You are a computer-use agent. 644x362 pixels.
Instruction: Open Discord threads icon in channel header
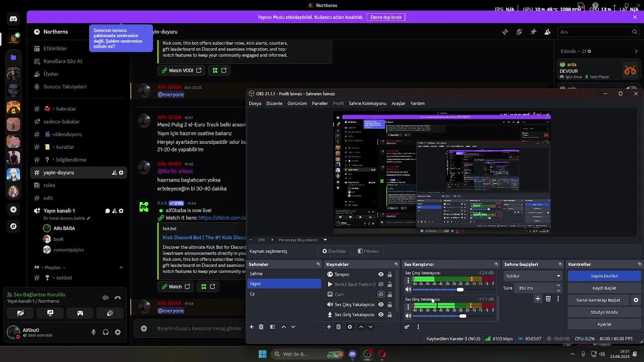click(x=505, y=32)
